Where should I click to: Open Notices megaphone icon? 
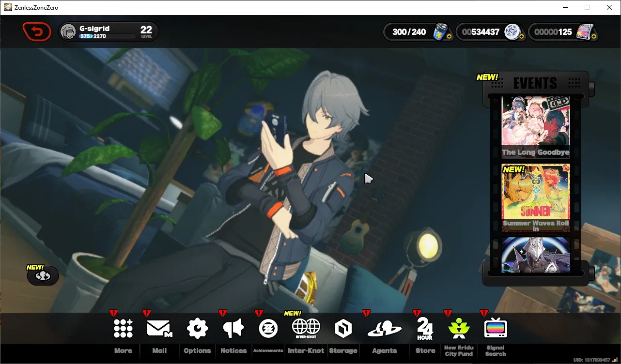point(233,328)
